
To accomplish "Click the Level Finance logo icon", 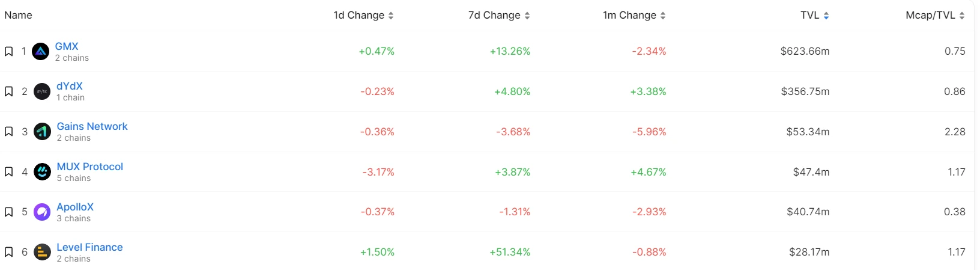I will [42, 252].
